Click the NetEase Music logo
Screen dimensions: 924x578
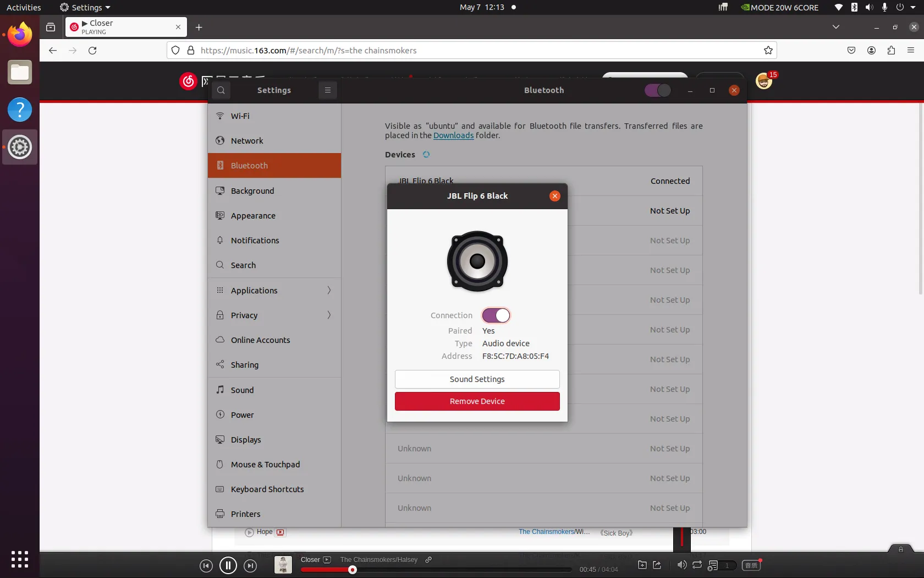(188, 81)
